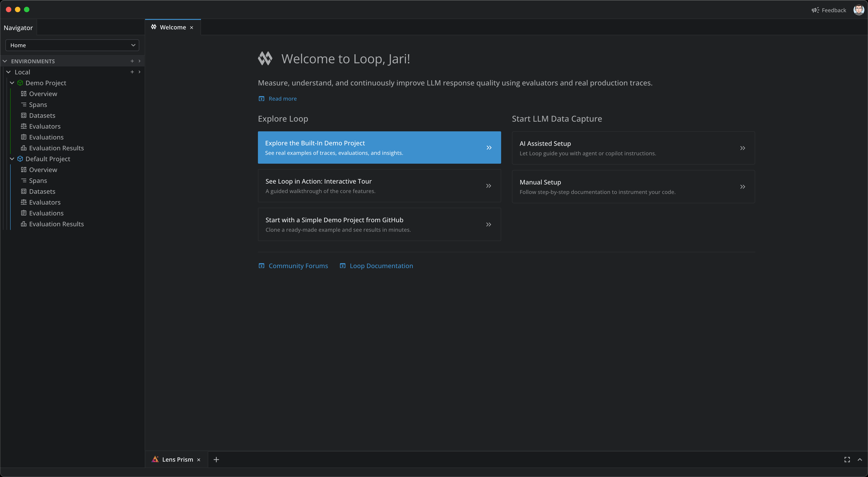
Task: Open the Home dropdown in Navigator
Action: pyautogui.click(x=72, y=45)
